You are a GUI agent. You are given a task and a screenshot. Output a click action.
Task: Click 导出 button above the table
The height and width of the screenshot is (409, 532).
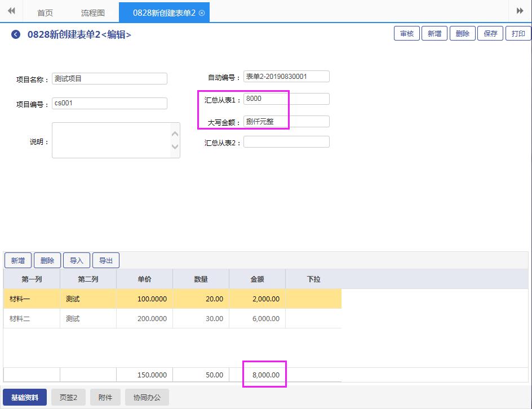point(106,260)
